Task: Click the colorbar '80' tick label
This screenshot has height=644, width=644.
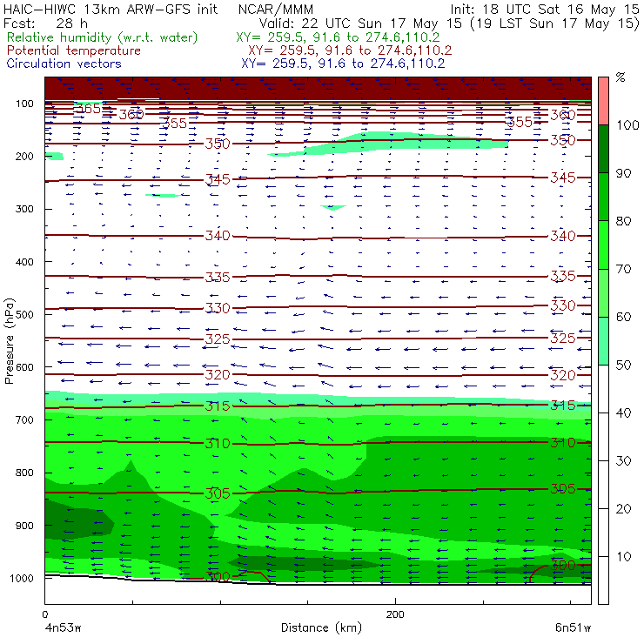Action: click(x=623, y=221)
